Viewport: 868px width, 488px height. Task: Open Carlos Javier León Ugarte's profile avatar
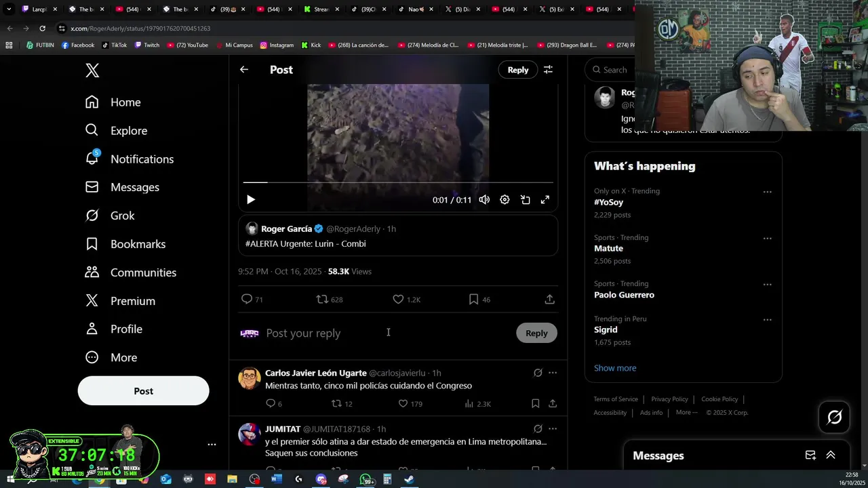250,378
